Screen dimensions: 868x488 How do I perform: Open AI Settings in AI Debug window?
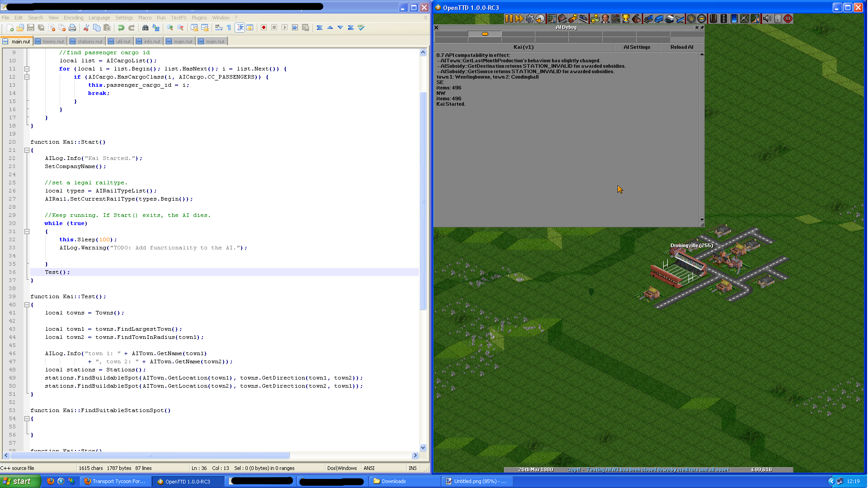tap(637, 47)
